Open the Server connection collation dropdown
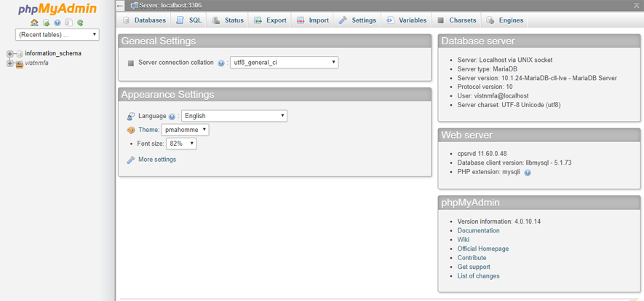 click(285, 63)
